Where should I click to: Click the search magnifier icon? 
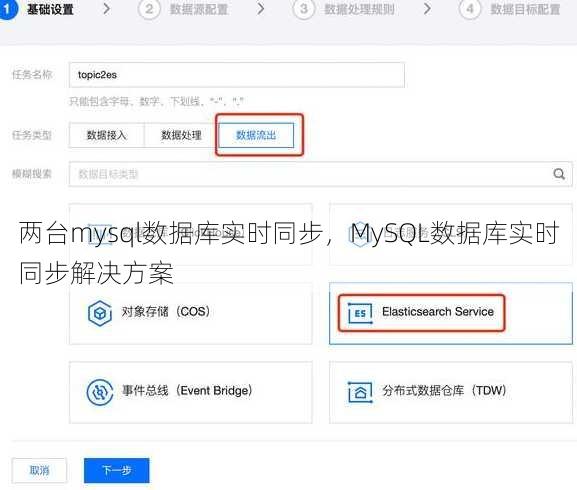559,174
